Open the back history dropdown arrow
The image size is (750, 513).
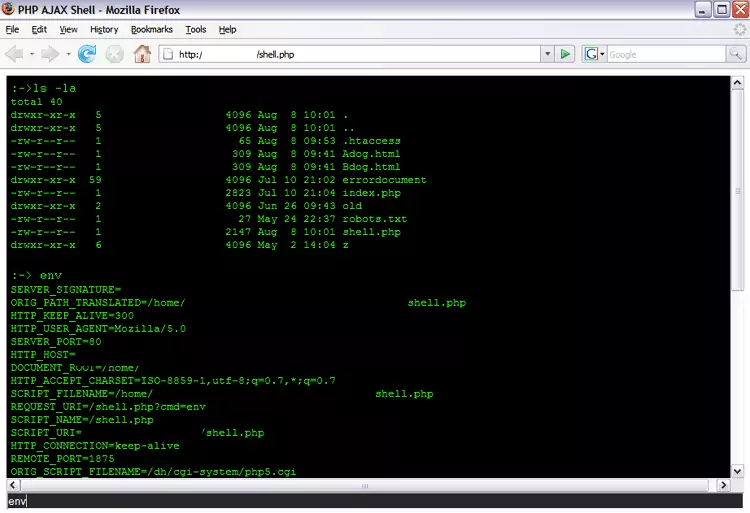pyautogui.click(x=32, y=54)
